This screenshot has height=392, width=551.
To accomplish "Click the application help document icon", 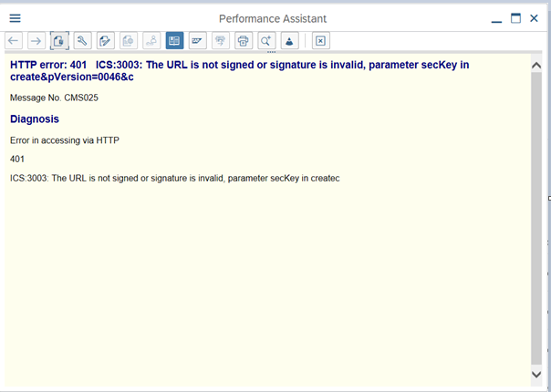I will click(59, 41).
